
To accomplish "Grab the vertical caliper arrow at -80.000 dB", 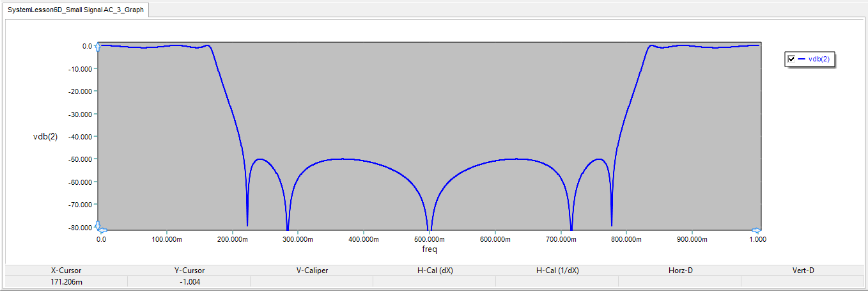I will 98,225.
